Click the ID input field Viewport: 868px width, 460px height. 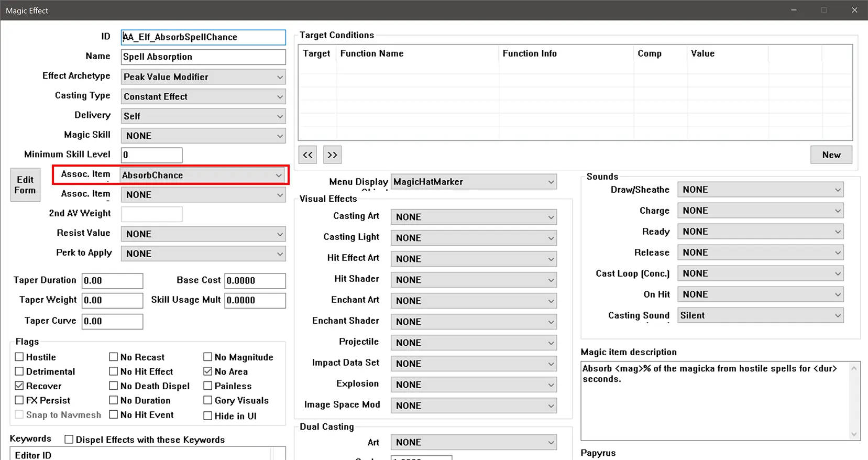coord(203,37)
